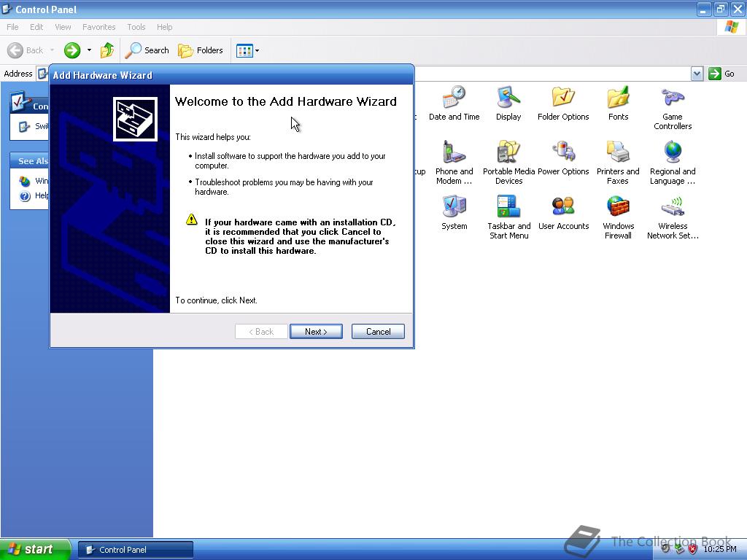
Task: Click the Help and Support link icon
Action: tap(25, 195)
